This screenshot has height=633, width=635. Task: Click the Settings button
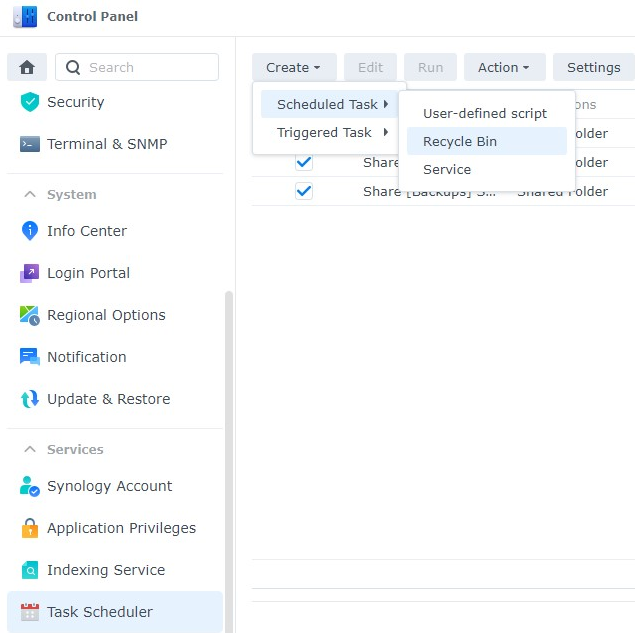[593, 67]
